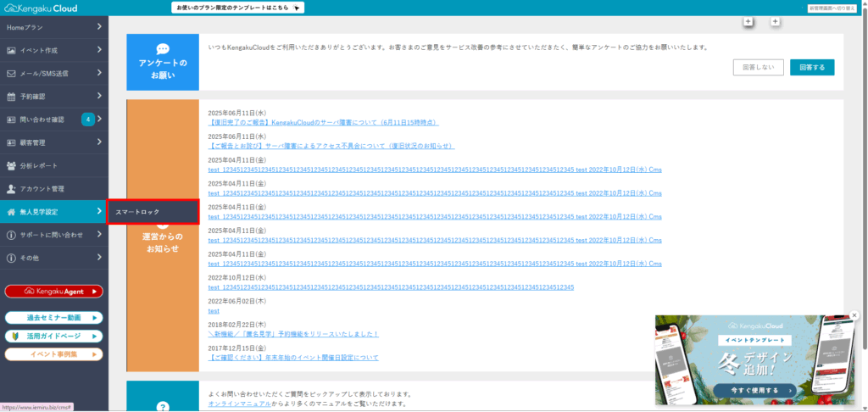Screen dimensions: 868x412
Task: Open the 活用ガイドページ button
Action: click(53, 337)
